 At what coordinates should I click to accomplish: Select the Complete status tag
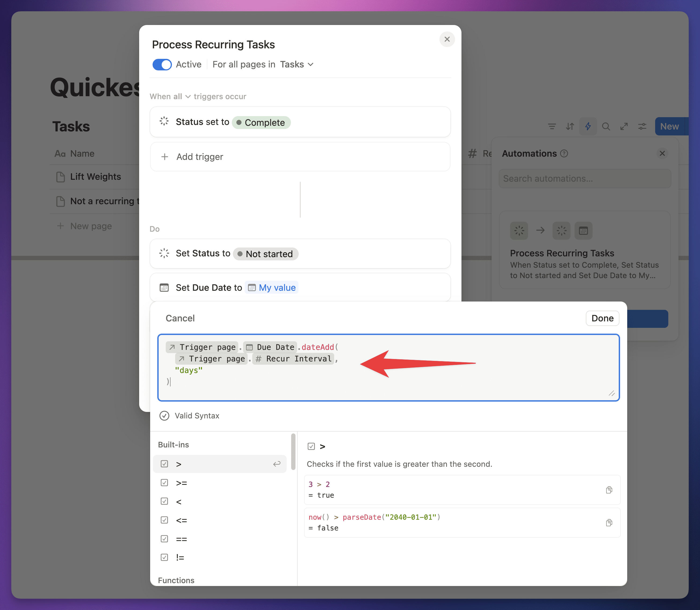261,123
